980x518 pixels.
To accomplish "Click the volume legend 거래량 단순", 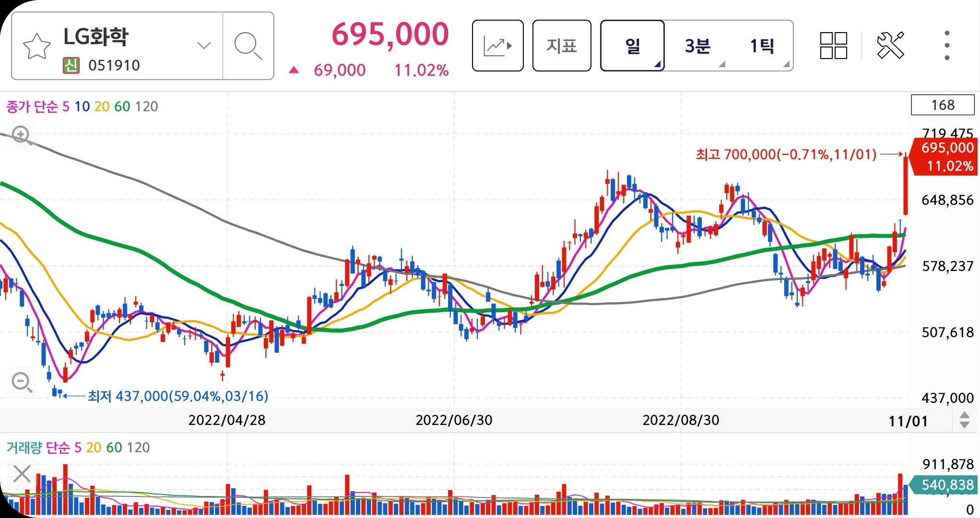I will coord(38,447).
